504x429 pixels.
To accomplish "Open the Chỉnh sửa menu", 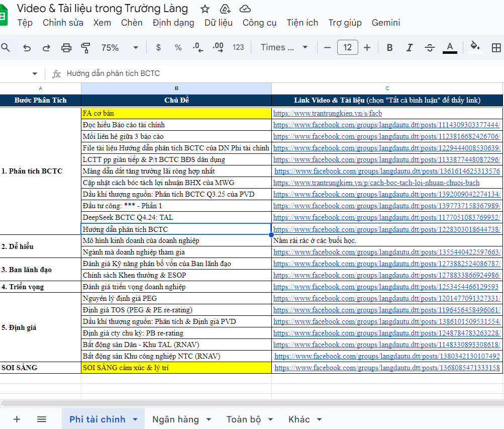I will 63,23.
